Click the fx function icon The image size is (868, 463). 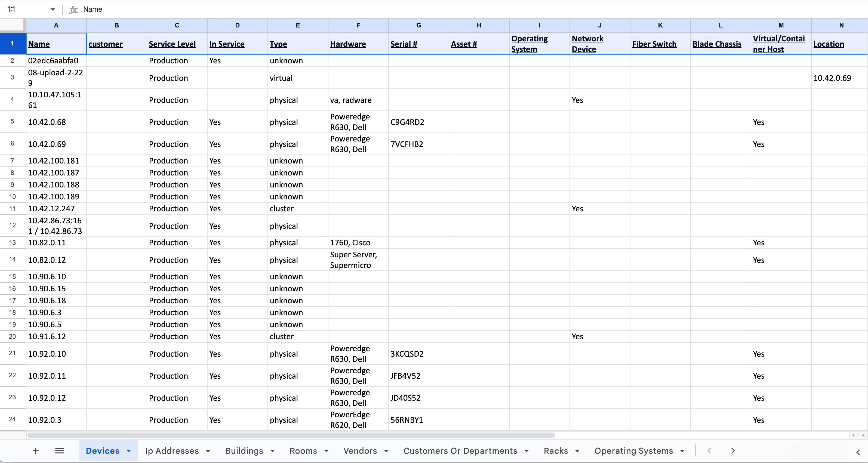73,10
